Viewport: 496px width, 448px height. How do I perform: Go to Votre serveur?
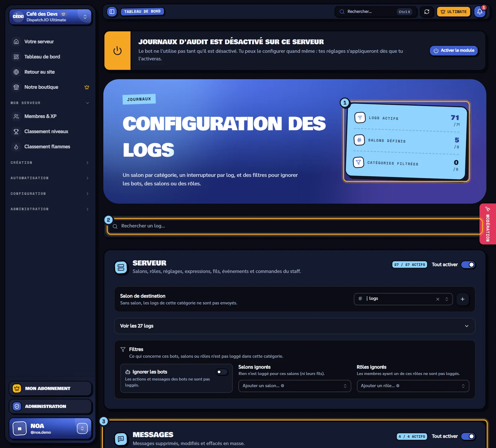[50, 42]
